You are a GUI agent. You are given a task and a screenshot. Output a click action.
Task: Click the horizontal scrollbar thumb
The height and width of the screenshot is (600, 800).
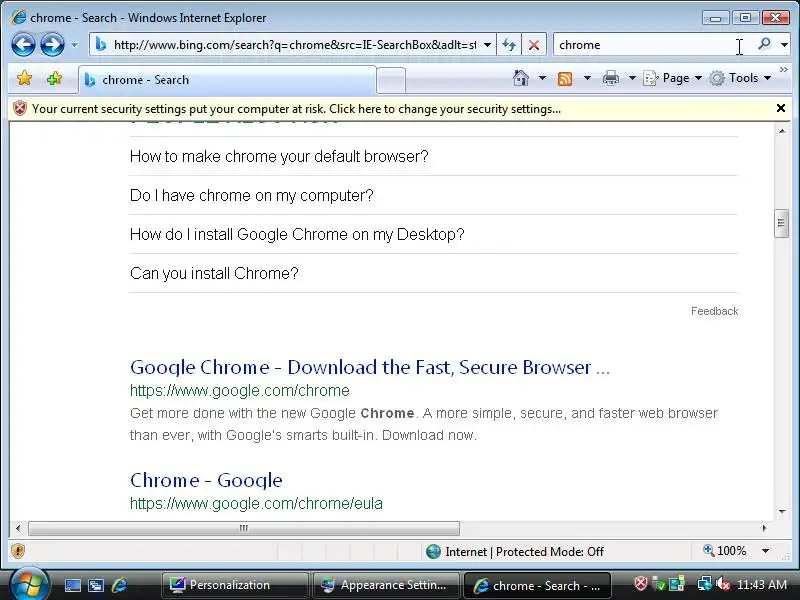point(244,528)
